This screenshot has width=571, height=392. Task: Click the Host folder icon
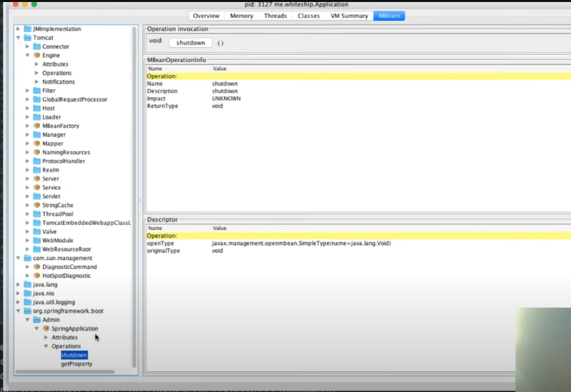pos(37,108)
